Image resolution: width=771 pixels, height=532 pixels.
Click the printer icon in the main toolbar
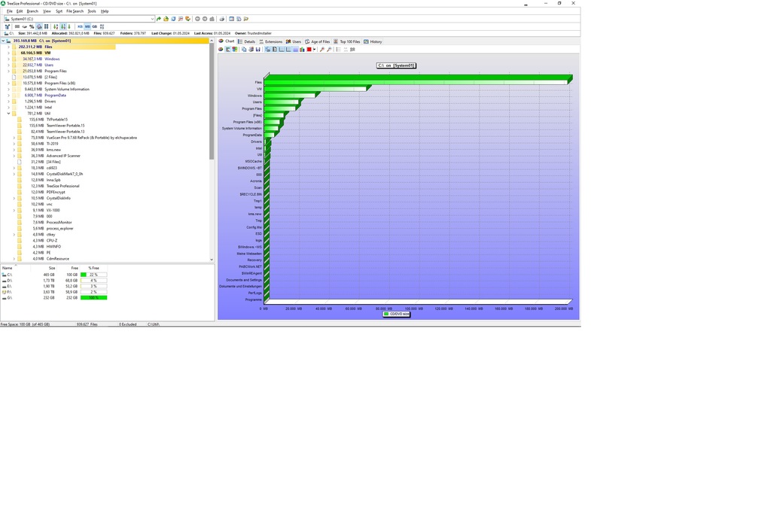(x=222, y=19)
